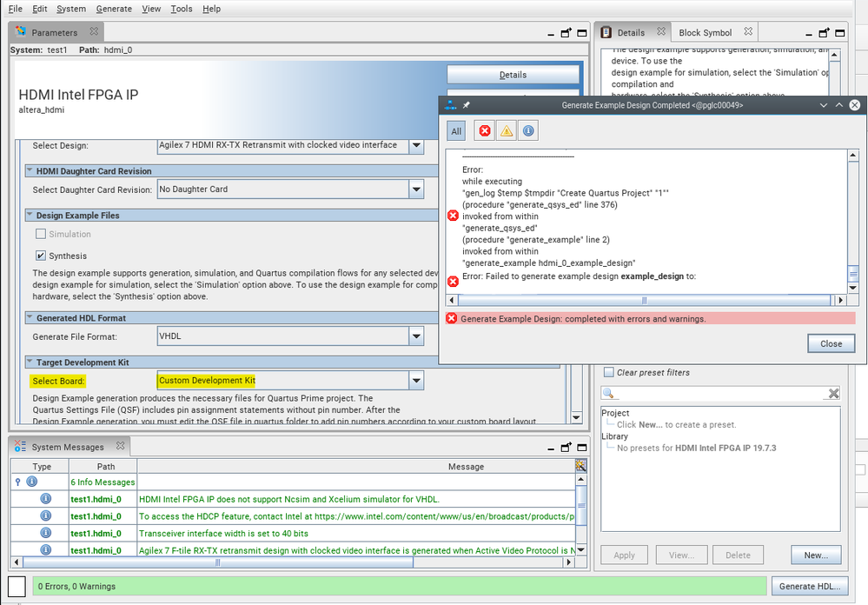This screenshot has height=605, width=868.
Task: Click Parameters panel scroll down arrow
Action: (576, 417)
